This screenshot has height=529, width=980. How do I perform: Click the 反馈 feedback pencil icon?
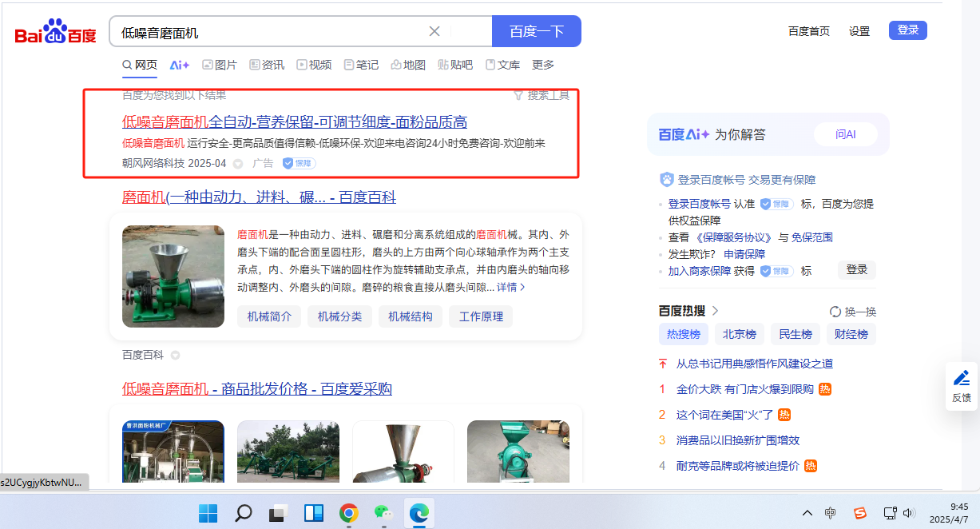(x=962, y=377)
